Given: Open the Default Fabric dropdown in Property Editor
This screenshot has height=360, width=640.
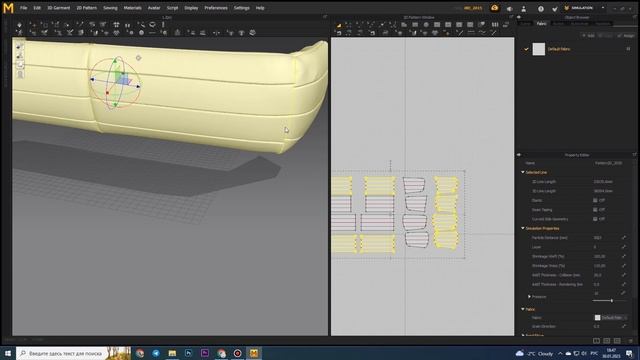Looking at the screenshot, I should coord(611,318).
